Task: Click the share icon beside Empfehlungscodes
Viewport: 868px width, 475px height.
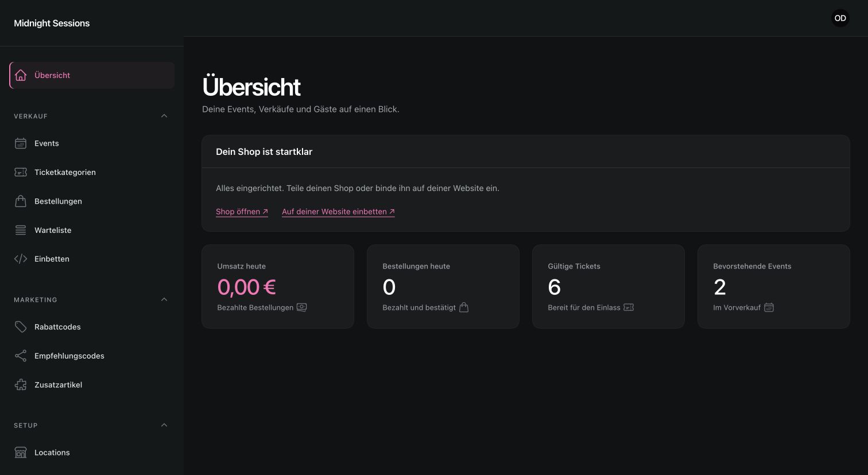Action: pos(21,356)
